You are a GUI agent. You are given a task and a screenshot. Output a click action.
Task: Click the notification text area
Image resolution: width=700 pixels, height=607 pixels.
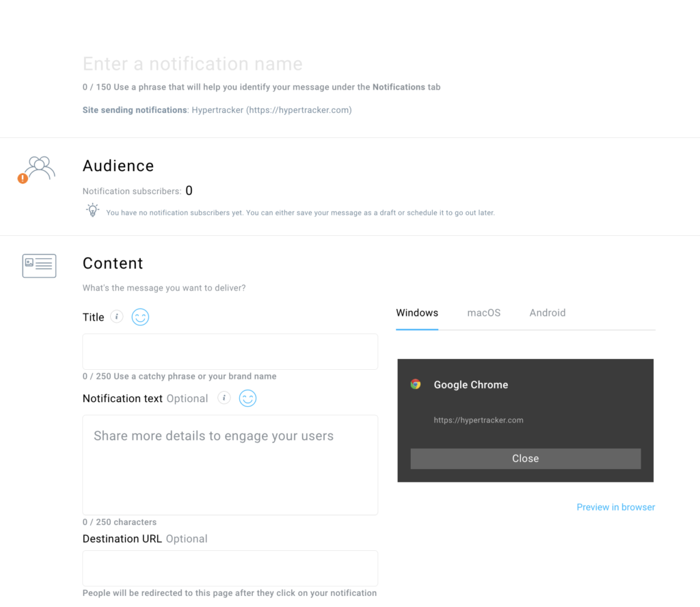pos(230,465)
